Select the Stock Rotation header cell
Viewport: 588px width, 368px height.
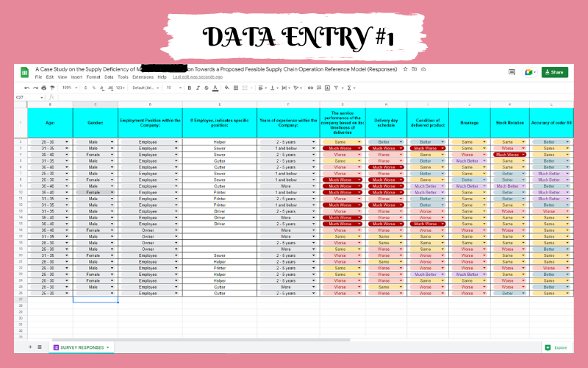pyautogui.click(x=510, y=123)
